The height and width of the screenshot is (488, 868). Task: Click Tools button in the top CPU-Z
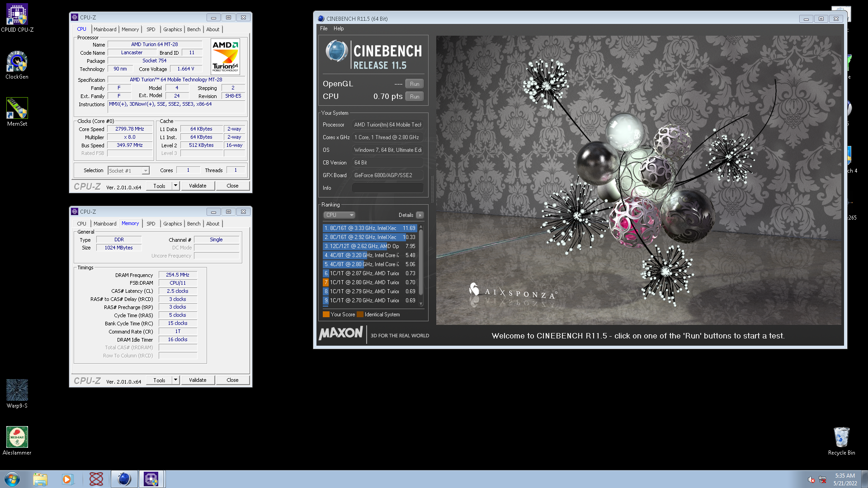click(x=159, y=186)
